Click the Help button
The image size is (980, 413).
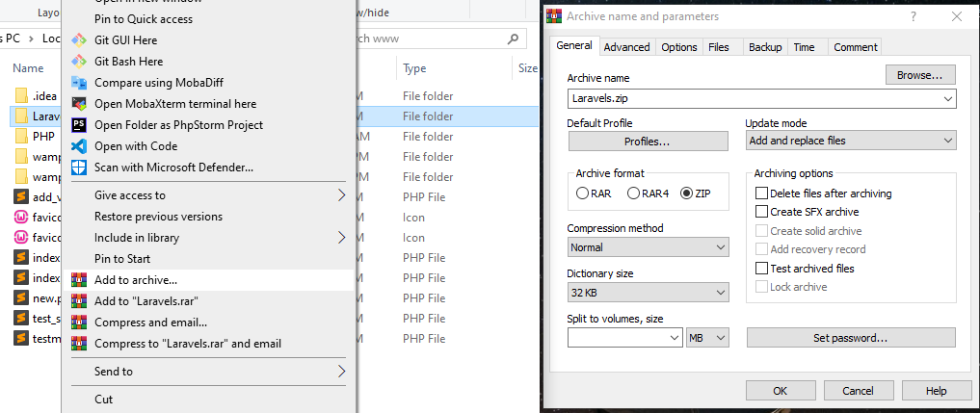(x=937, y=391)
